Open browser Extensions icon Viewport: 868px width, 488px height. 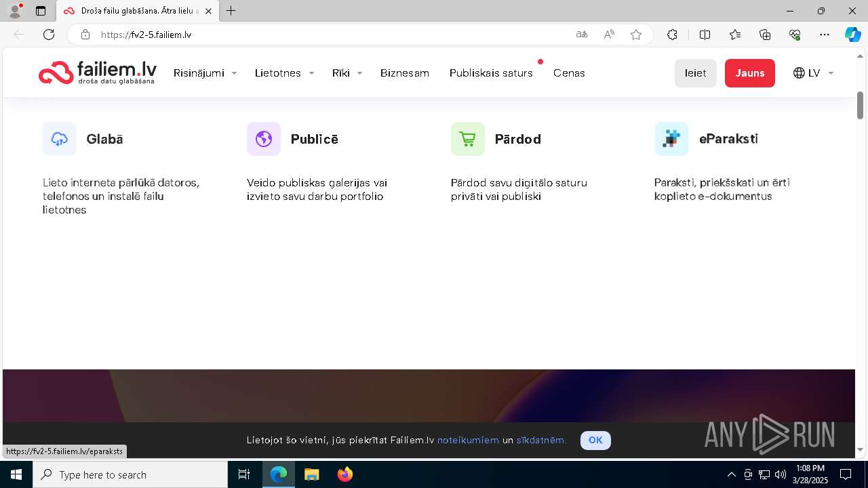point(672,35)
